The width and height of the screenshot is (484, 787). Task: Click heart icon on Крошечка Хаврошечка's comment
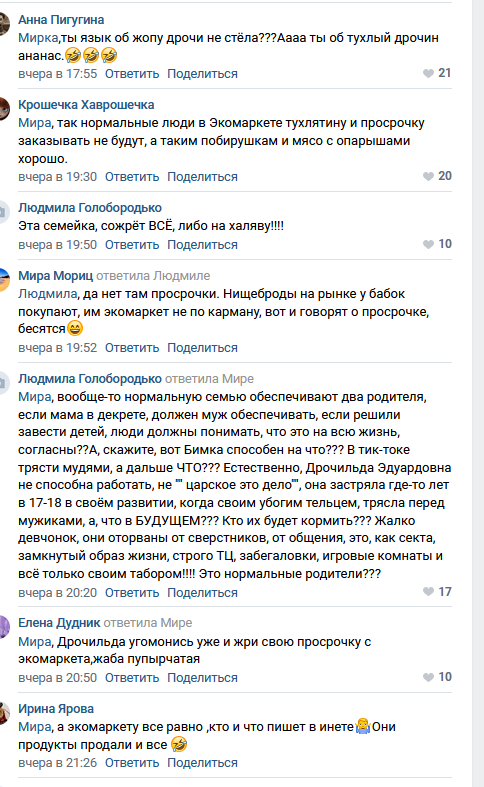pyautogui.click(x=428, y=176)
